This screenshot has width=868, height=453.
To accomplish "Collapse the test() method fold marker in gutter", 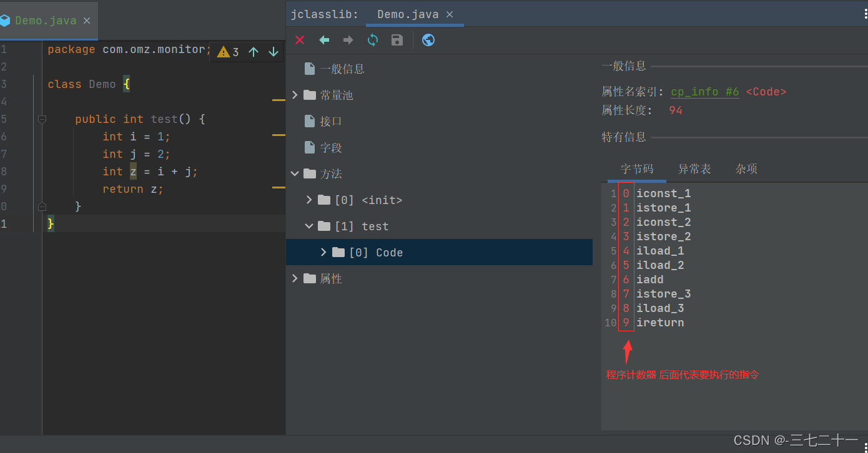I will pos(42,119).
